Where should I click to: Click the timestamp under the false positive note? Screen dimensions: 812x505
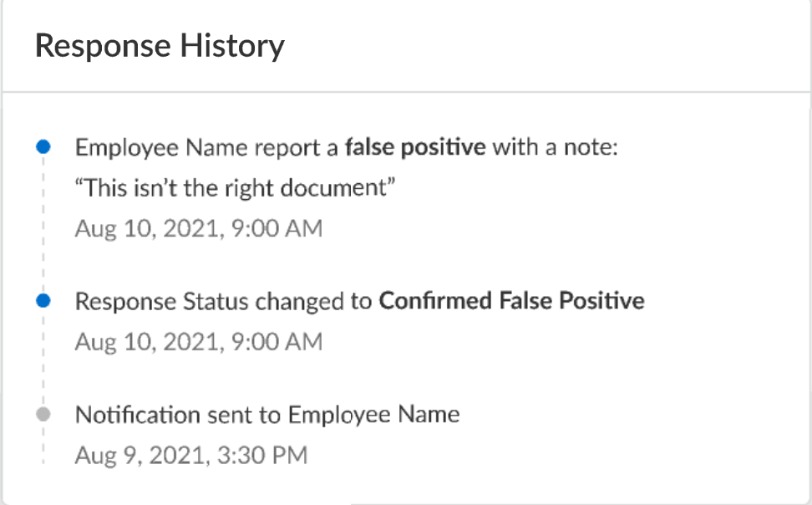click(x=198, y=227)
